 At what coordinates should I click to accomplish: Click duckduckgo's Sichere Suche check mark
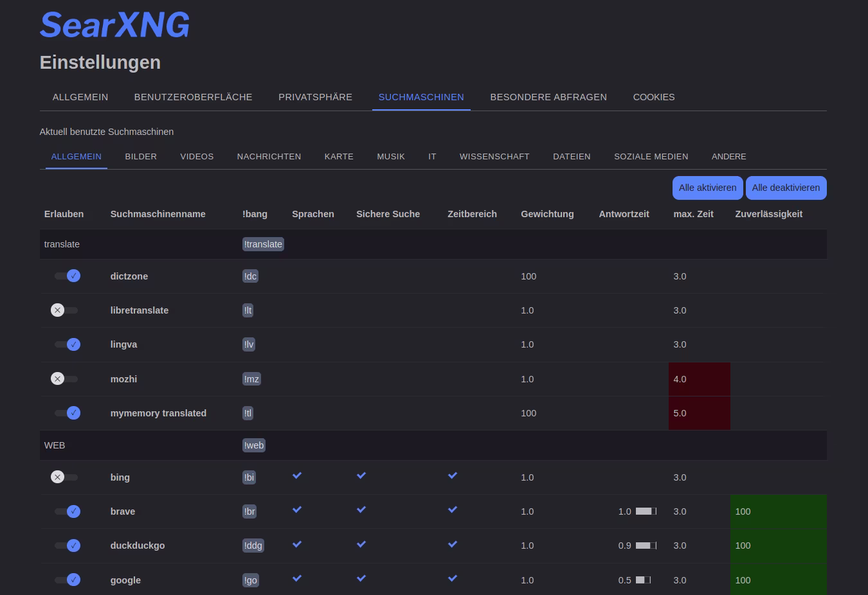(x=361, y=544)
